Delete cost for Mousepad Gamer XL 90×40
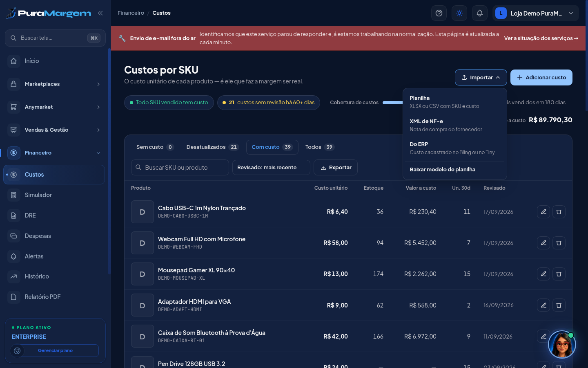Screen dimensions: 588x368 coord(559,274)
